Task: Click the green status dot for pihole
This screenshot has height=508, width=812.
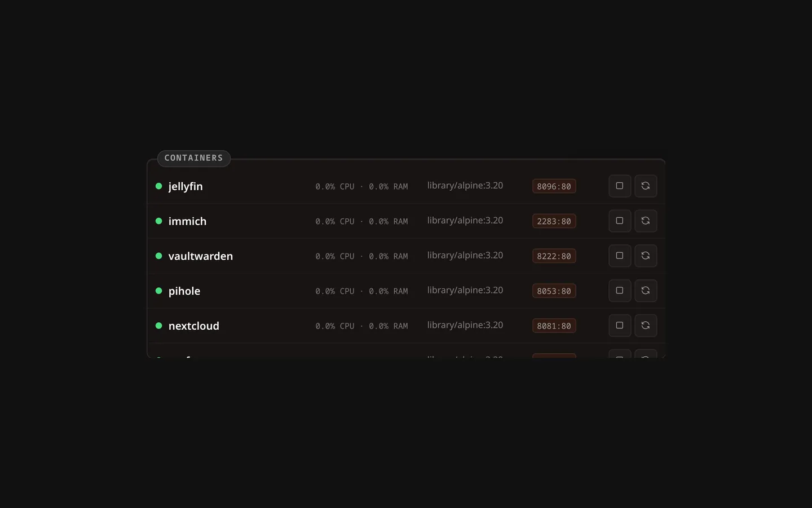Action: [159, 291]
